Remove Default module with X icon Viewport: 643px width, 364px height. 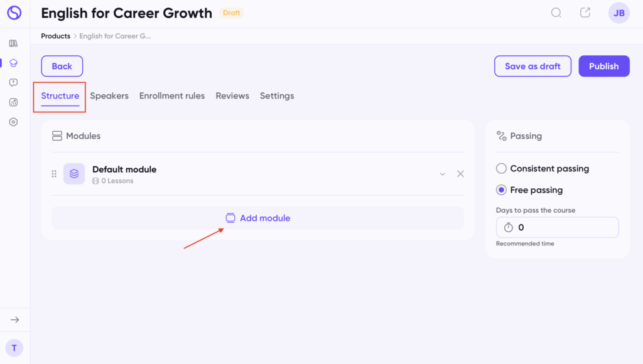[460, 174]
